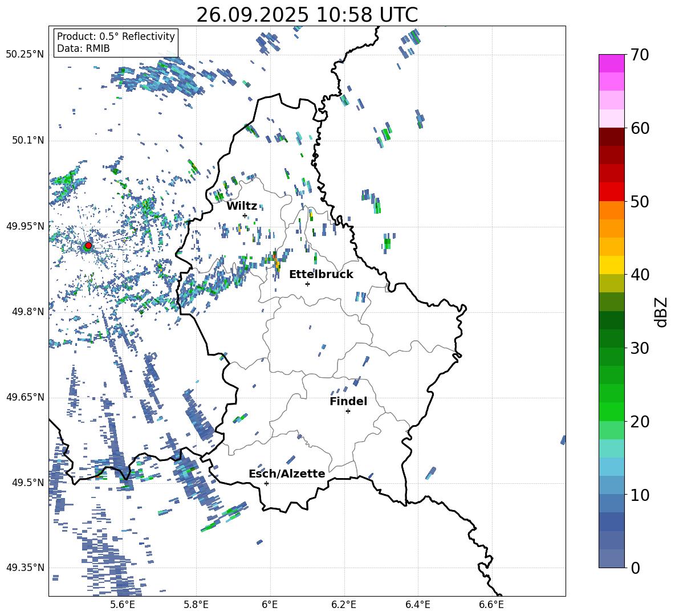Click the dark green 30 dBZ color band
This screenshot has width=675, height=616.
[611, 338]
